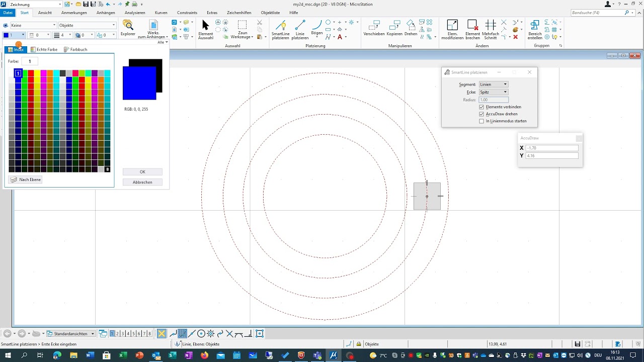The width and height of the screenshot is (644, 362).
Task: Click the fit view icon in snap bar
Action: [260, 333]
